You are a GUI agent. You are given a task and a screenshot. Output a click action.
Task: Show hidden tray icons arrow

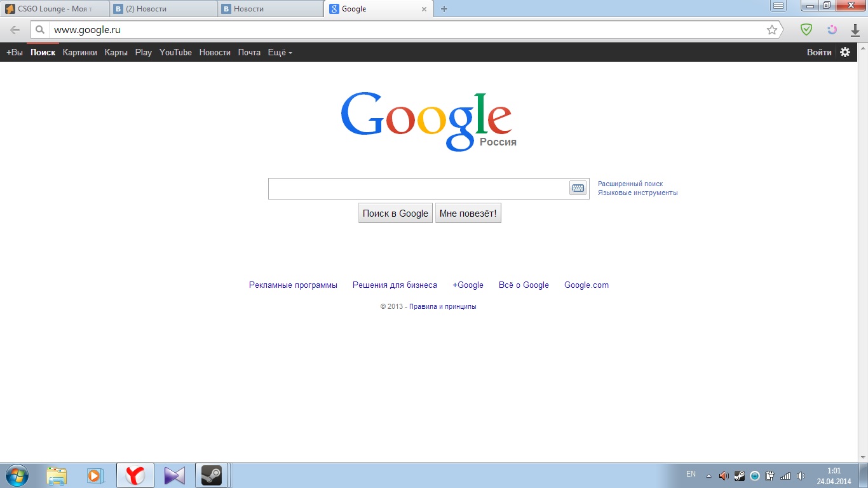[x=709, y=475]
